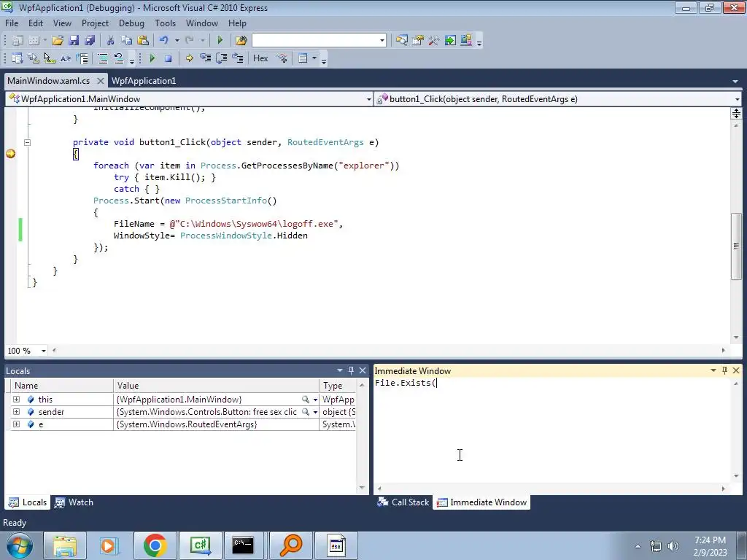Open the Project menu
The height and width of the screenshot is (560, 747).
click(x=95, y=23)
